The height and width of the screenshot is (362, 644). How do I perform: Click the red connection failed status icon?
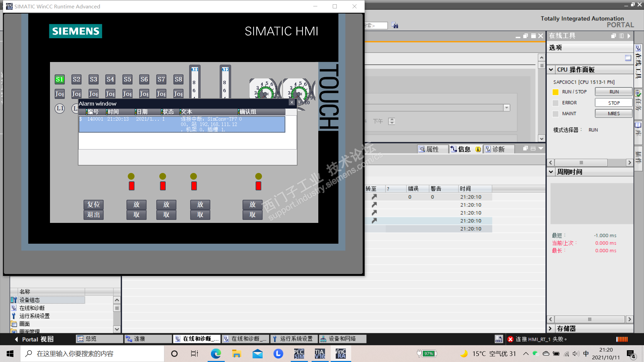point(511,339)
